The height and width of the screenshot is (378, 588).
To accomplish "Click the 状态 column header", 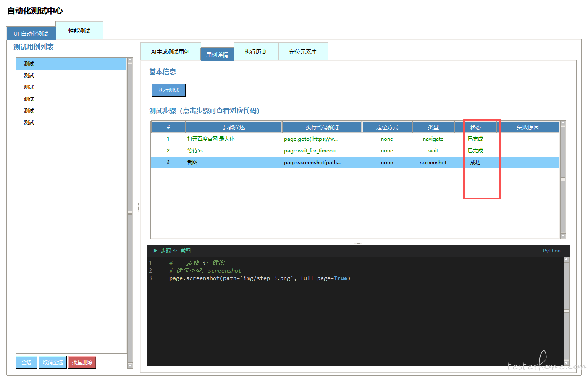I will coord(475,127).
